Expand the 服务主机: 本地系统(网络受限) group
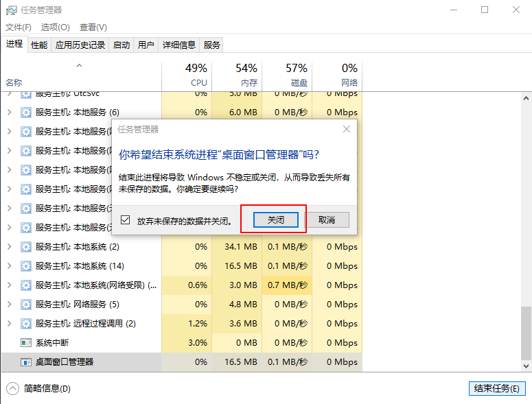The height and width of the screenshot is (404, 532). [x=9, y=285]
